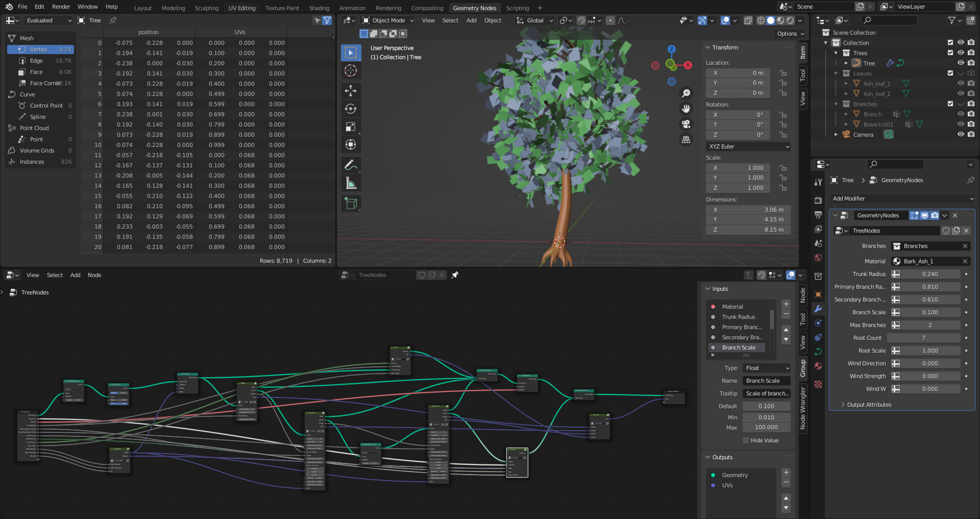Select the Move tool in viewport toolbar

(x=351, y=91)
